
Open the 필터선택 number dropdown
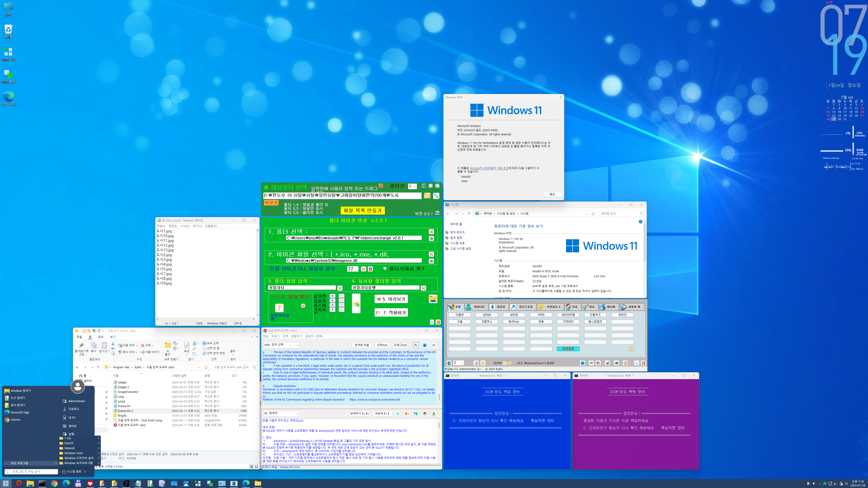click(x=413, y=186)
